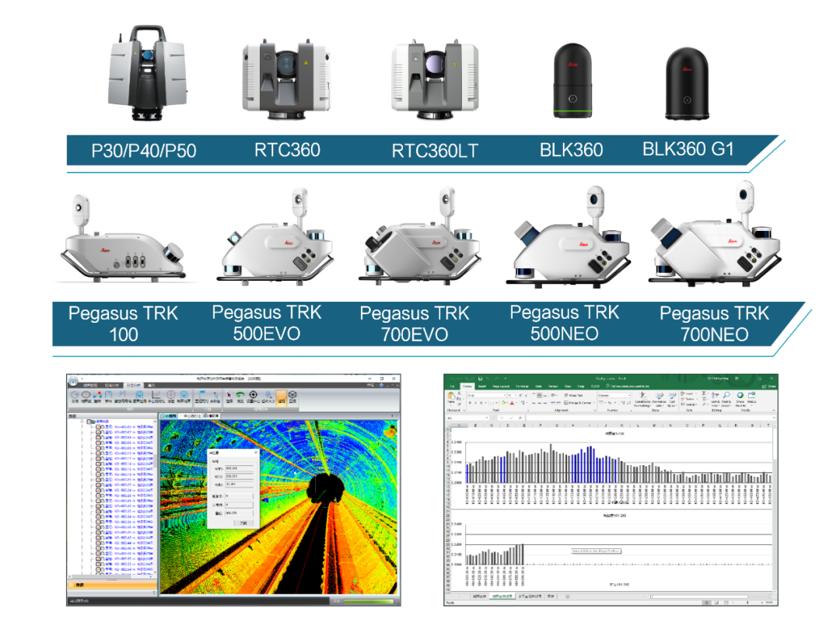Image resolution: width=840 pixels, height=633 pixels.
Task: Click the Save icon in Excel title bar
Action: pyautogui.click(x=481, y=378)
